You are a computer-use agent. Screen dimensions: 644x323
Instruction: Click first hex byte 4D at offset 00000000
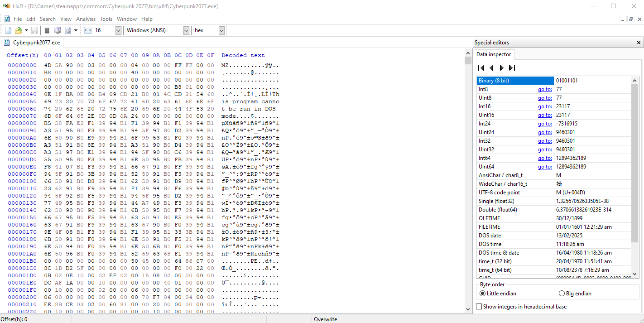tap(48, 65)
